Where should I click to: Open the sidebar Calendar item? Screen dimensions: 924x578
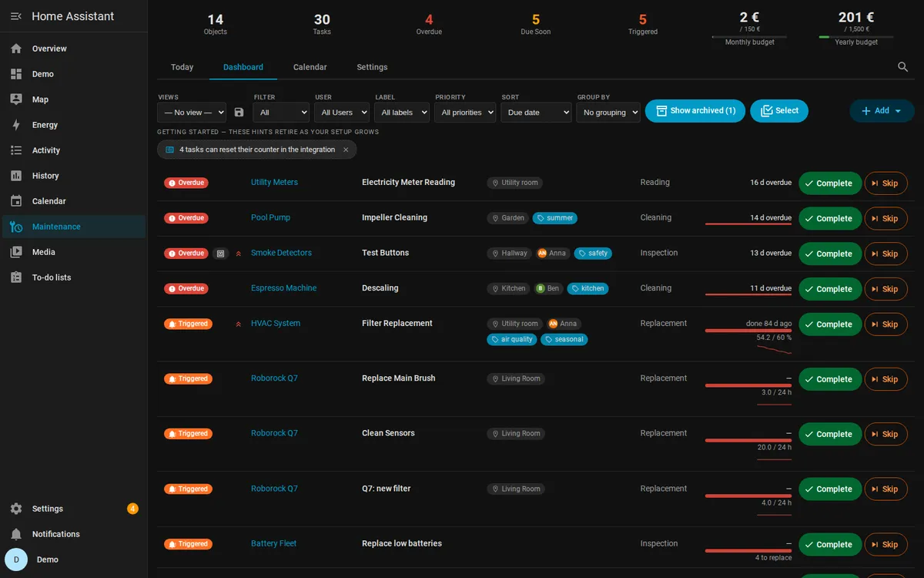[x=74, y=201]
